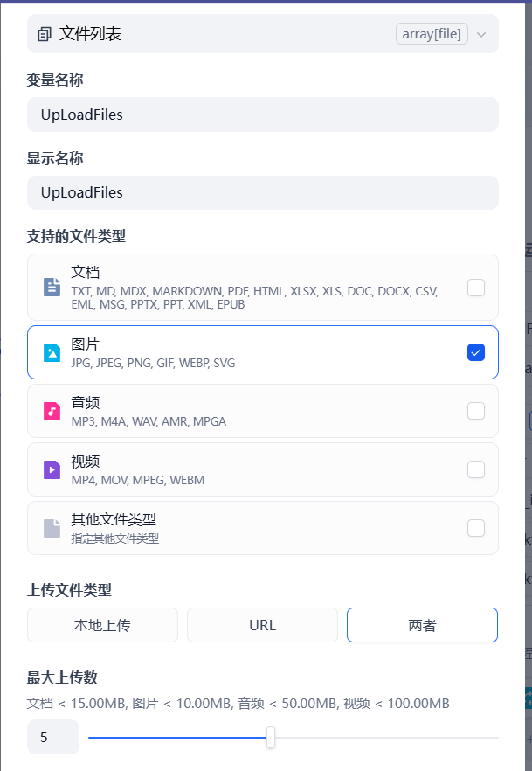
Task: Enable the 视频 video file type checkbox
Action: [x=476, y=469]
